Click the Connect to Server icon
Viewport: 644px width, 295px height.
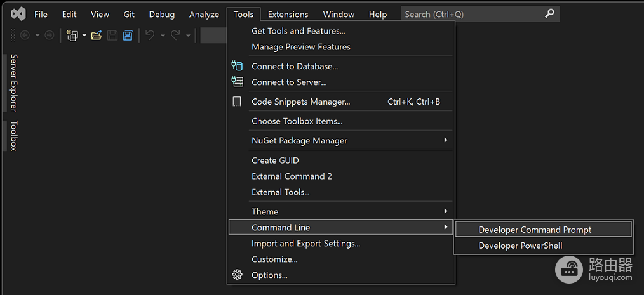tap(237, 82)
